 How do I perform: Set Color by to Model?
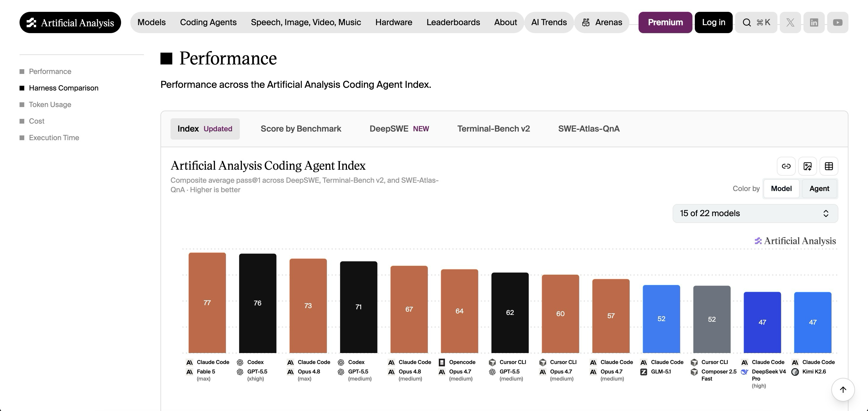point(781,189)
